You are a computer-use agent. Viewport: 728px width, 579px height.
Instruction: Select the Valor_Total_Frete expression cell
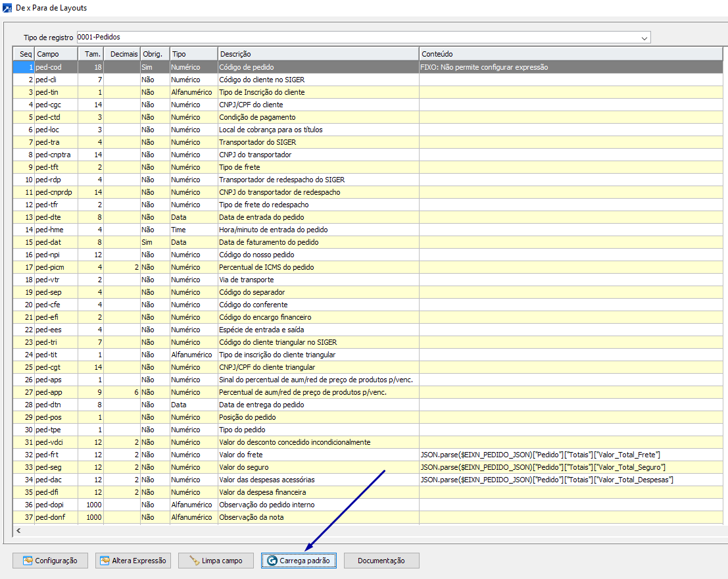pyautogui.click(x=540, y=455)
